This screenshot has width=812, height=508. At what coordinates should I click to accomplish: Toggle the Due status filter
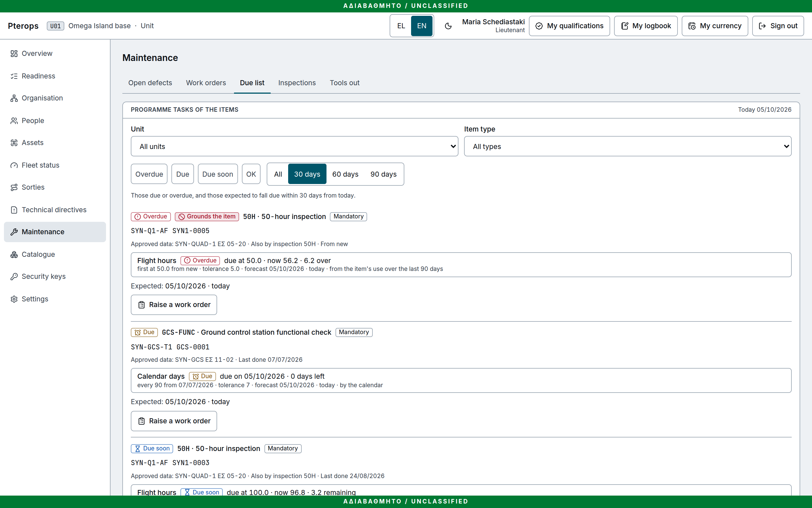click(x=182, y=174)
